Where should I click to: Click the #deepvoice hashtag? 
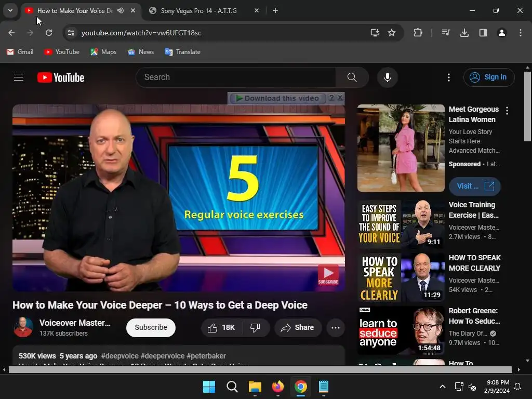(x=120, y=356)
